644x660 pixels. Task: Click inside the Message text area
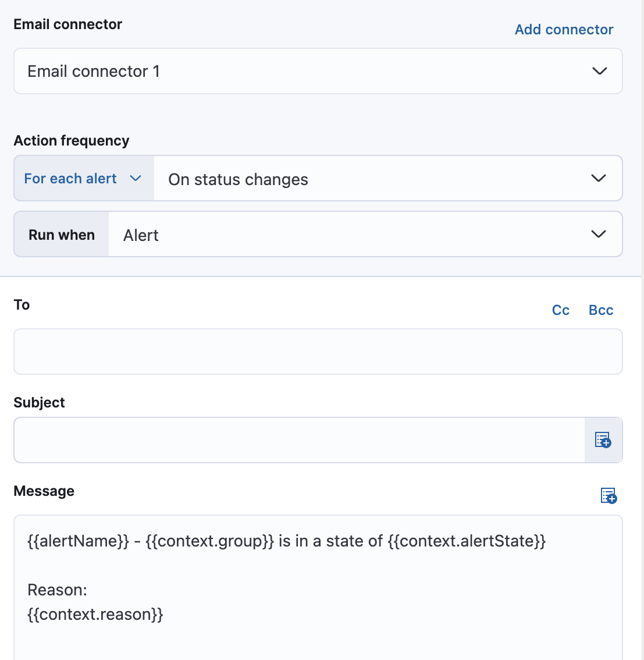[x=318, y=582]
